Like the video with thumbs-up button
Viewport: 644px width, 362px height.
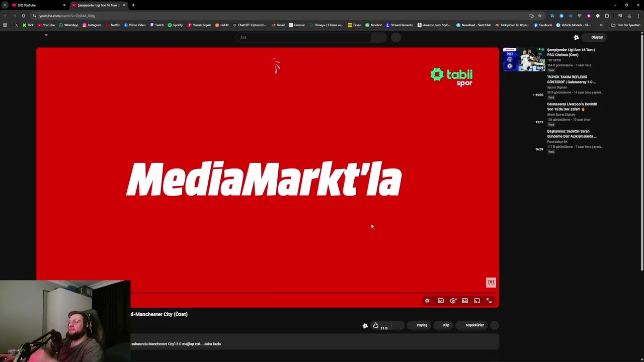click(375, 325)
